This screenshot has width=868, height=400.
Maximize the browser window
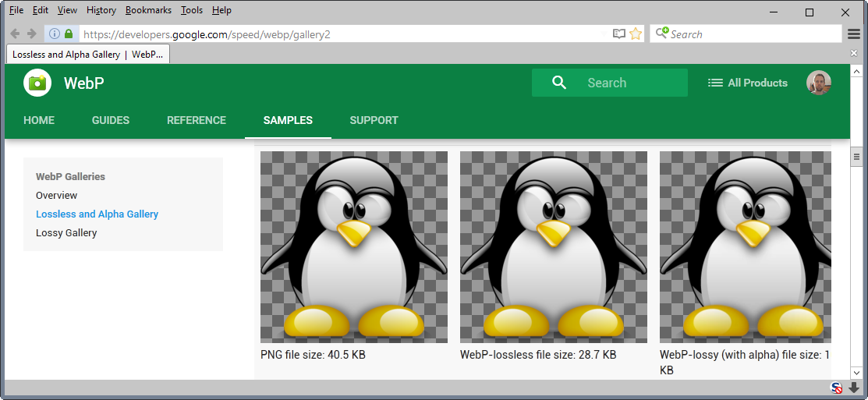click(x=810, y=12)
